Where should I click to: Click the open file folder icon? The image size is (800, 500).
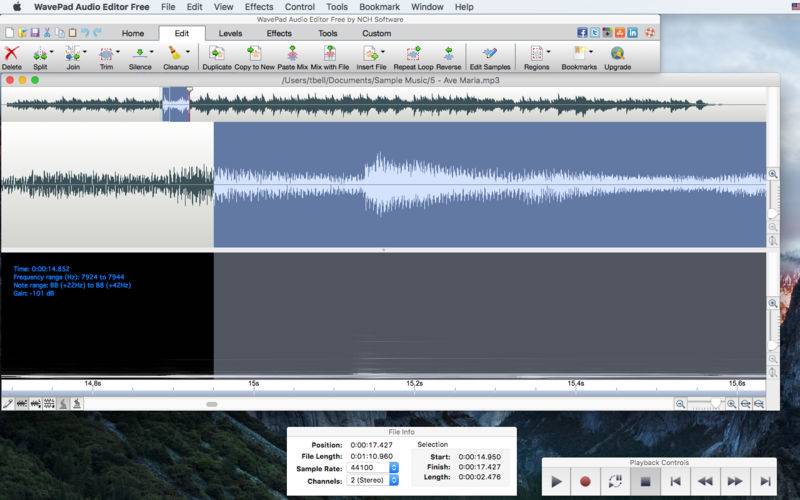(22, 33)
